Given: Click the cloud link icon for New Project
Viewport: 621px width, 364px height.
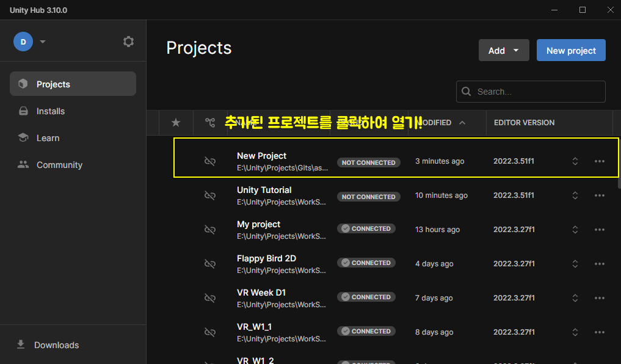Looking at the screenshot, I should point(210,161).
